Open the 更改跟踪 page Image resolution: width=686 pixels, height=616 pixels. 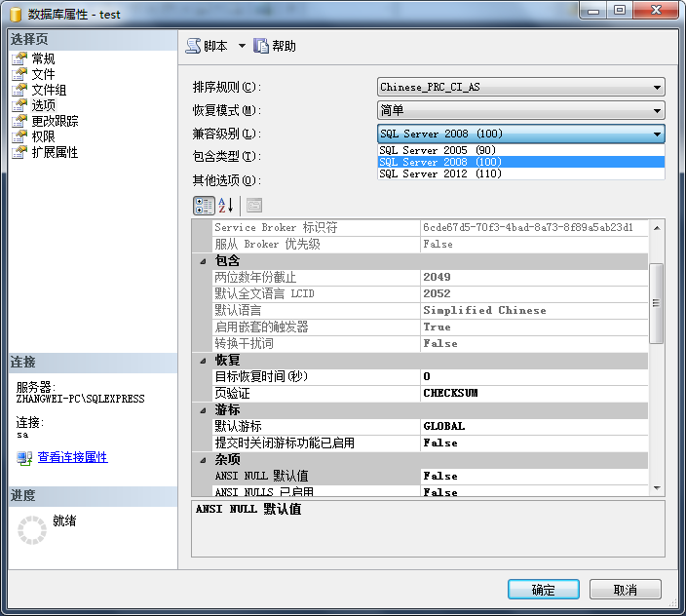point(55,121)
